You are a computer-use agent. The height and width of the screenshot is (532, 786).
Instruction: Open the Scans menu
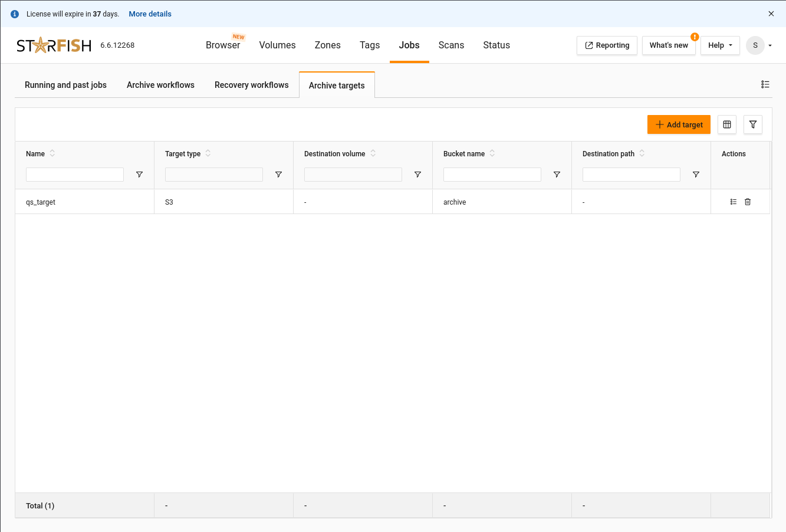[x=451, y=45]
